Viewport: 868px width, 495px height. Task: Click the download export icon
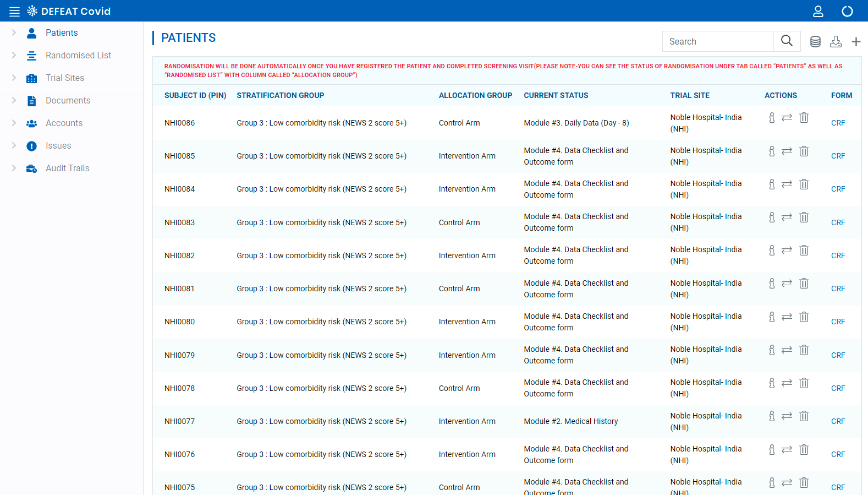tap(836, 42)
